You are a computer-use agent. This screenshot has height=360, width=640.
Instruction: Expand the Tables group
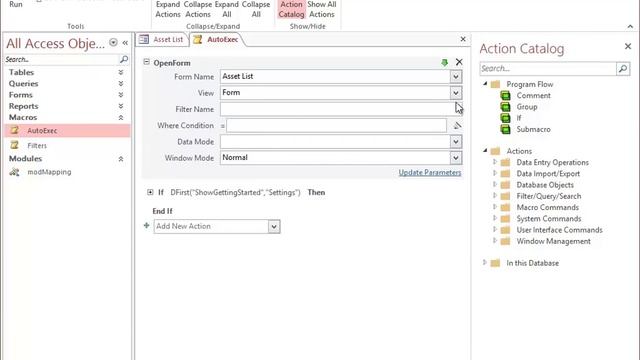[121, 72]
